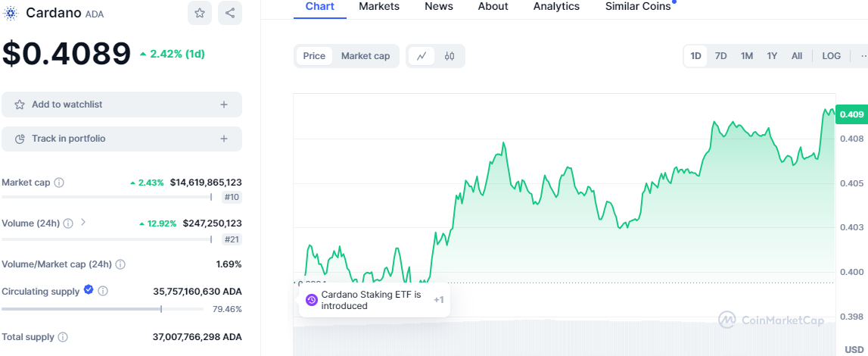Click the verified badge on Circulating supply

[x=89, y=289]
